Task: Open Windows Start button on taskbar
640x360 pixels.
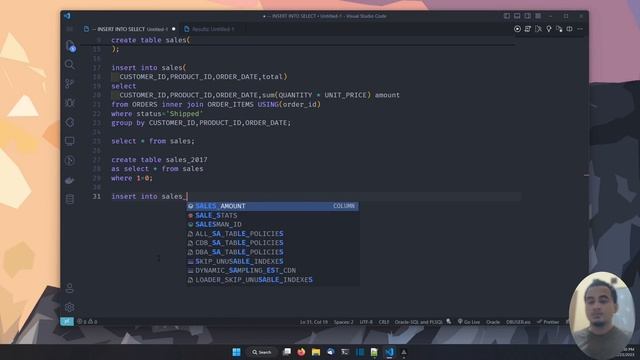Action: [x=236, y=352]
